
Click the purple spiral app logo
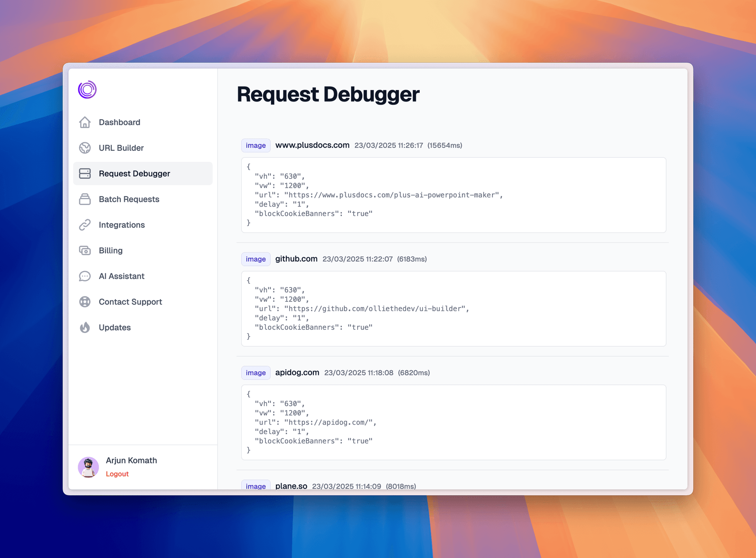point(87,90)
